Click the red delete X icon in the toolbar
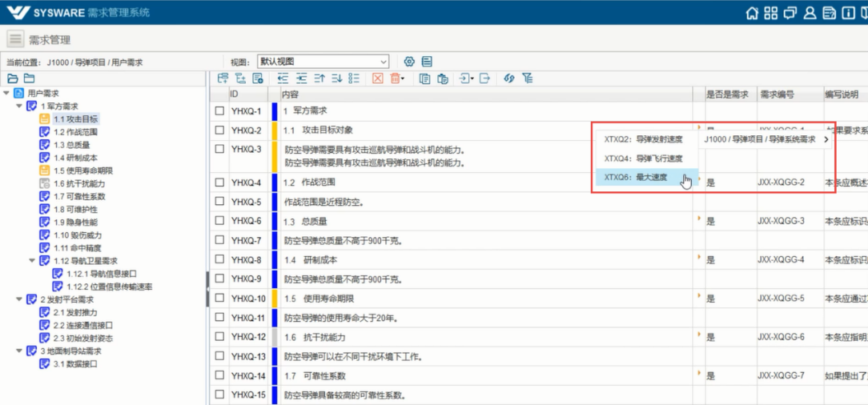The height and width of the screenshot is (405, 868). tap(378, 78)
